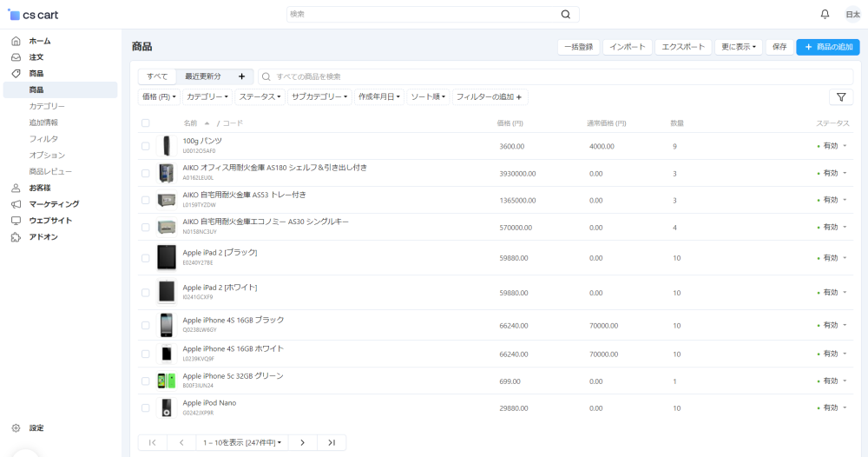This screenshot has width=868, height=457.
Task: Click the エクスポート button
Action: [x=684, y=47]
